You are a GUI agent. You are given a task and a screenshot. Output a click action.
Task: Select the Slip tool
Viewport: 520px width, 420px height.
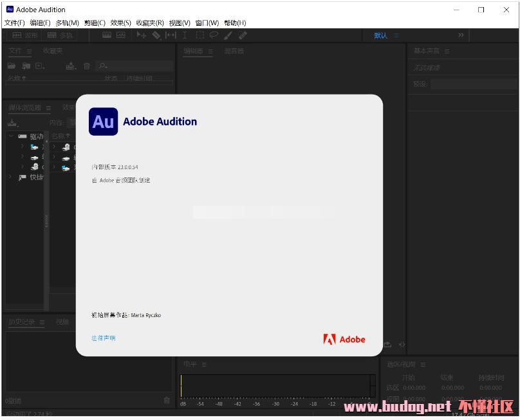coord(171,35)
